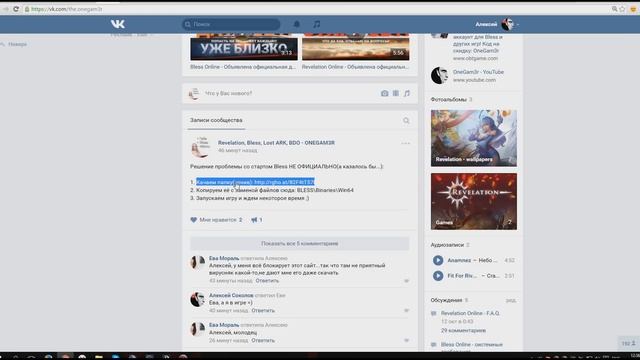Open Ева Мораль profile from first comment
The width and height of the screenshot is (640, 360).
(224, 258)
